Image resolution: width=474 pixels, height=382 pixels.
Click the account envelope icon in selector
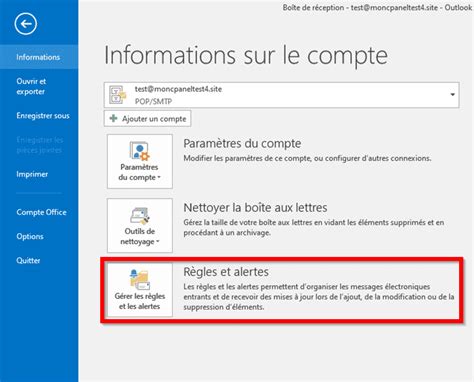(x=118, y=95)
